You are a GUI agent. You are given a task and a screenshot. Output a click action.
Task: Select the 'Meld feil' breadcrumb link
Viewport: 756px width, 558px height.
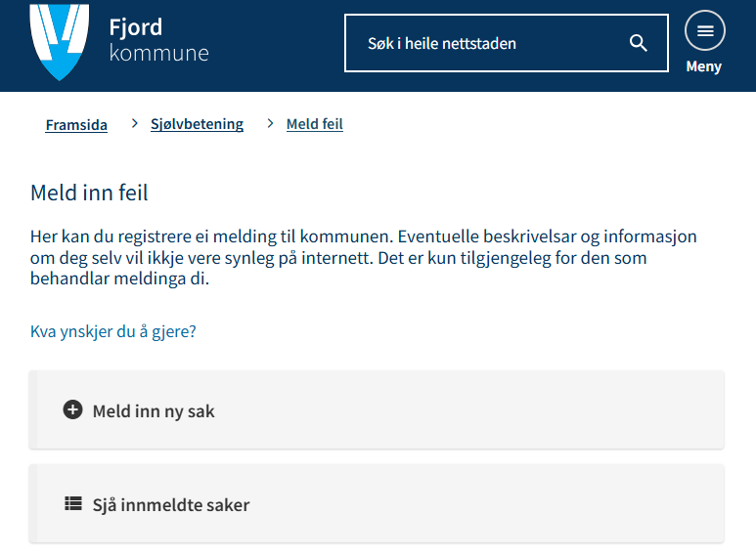tap(314, 125)
